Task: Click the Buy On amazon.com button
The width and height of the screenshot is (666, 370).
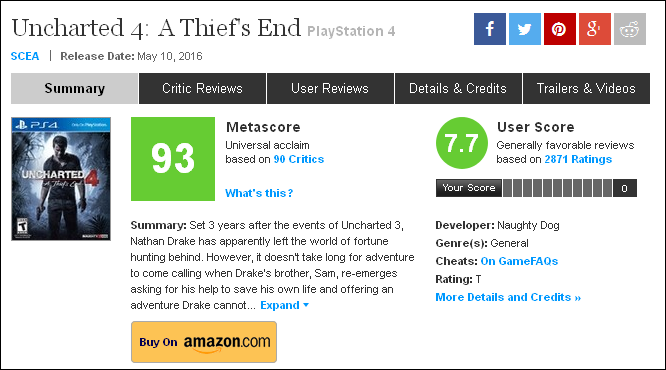Action: 204,342
